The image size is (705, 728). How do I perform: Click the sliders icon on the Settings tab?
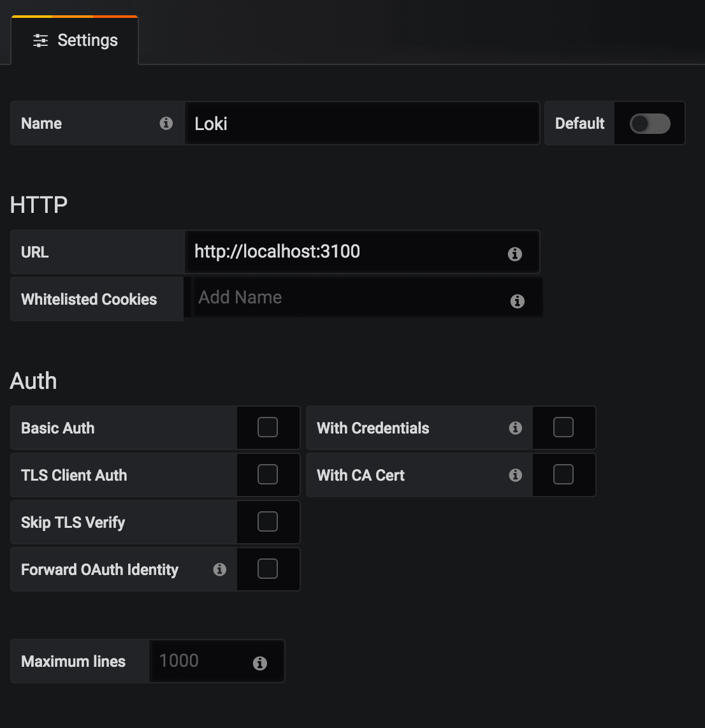click(41, 41)
